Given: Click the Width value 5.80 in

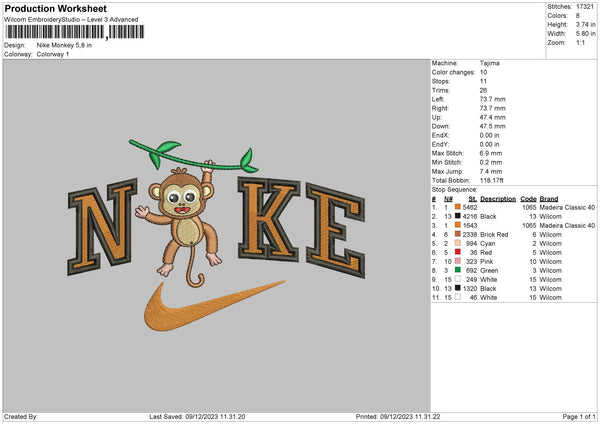Looking at the screenshot, I should pyautogui.click(x=585, y=34).
